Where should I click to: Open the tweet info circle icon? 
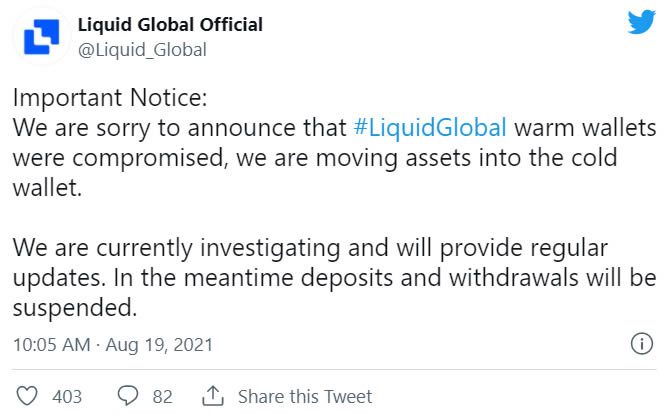click(x=642, y=344)
